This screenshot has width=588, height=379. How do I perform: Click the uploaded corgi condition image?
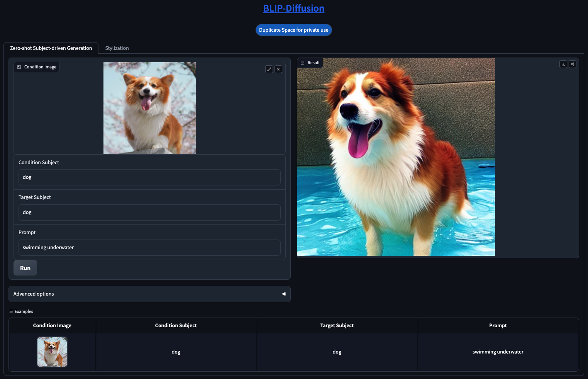coord(149,108)
